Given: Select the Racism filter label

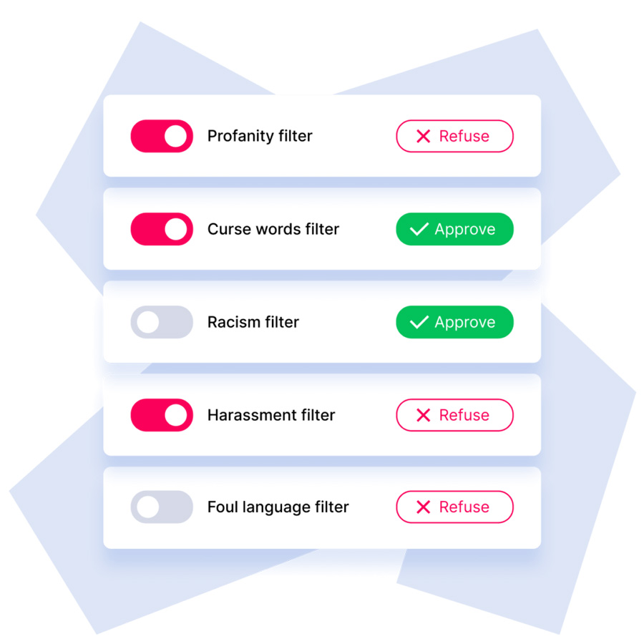Looking at the screenshot, I should (253, 322).
